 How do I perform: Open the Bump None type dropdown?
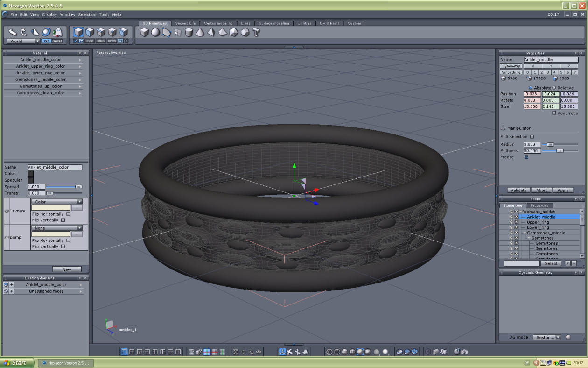coord(56,228)
